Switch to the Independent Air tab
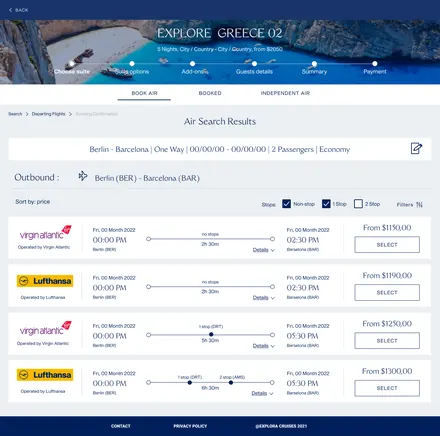440x436 pixels. [x=285, y=93]
